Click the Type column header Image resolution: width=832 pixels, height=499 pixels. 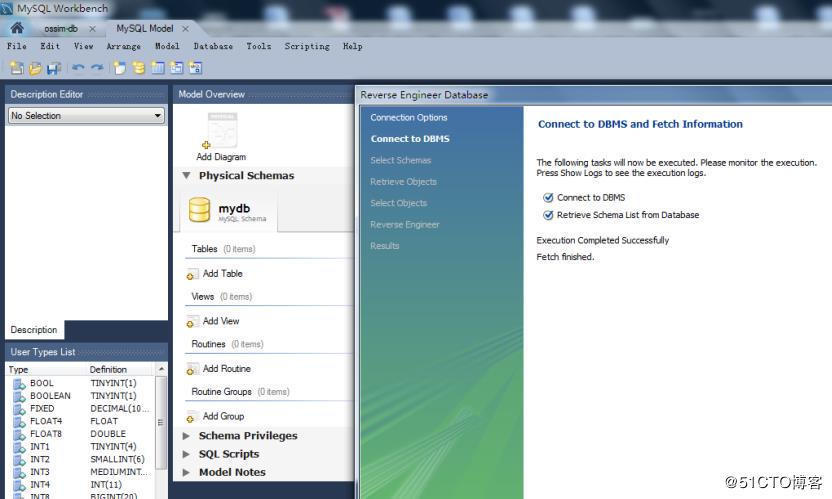[x=18, y=369]
